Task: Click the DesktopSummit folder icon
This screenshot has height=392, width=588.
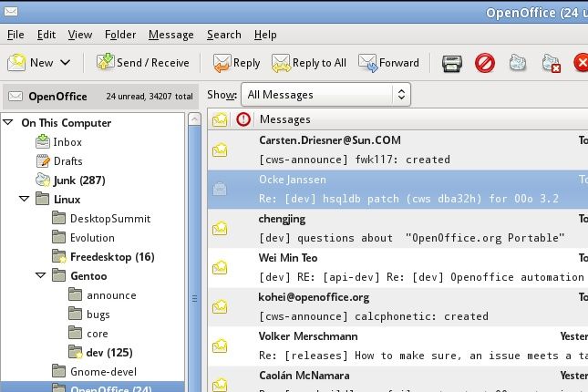Action: [x=59, y=218]
